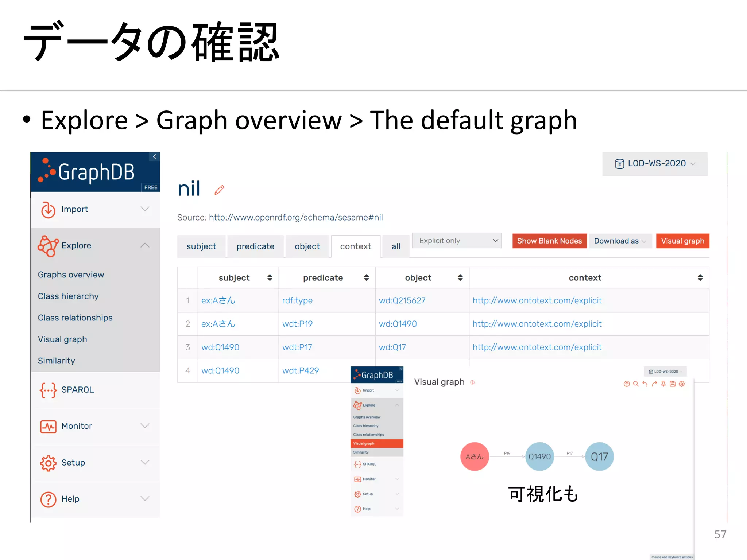Open Visual graph in the large sidebar

click(x=62, y=339)
